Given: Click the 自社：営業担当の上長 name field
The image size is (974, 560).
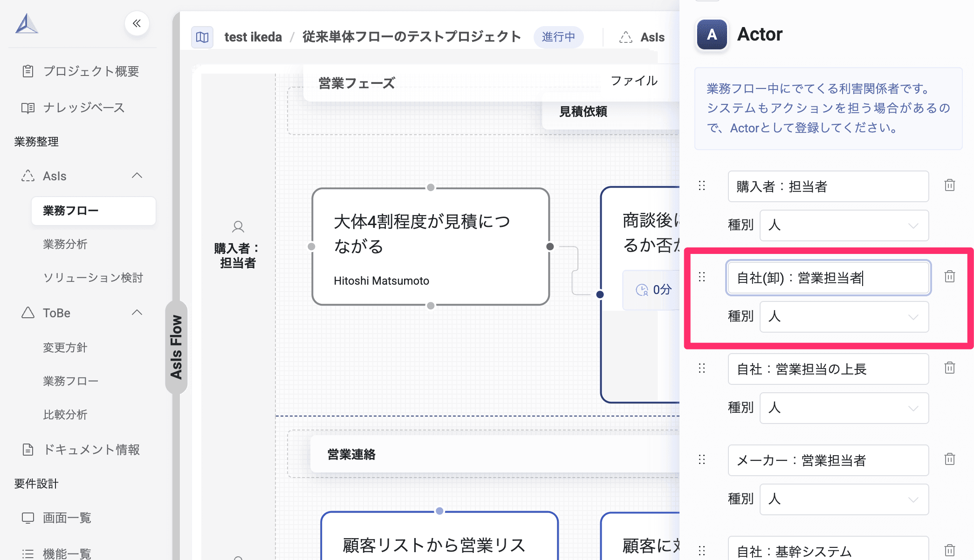Looking at the screenshot, I should 828,369.
